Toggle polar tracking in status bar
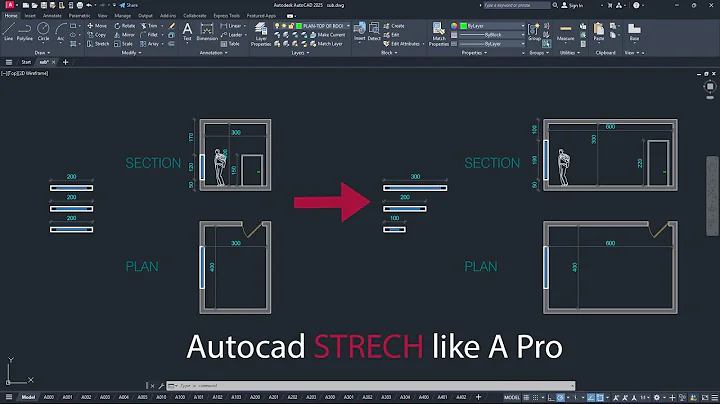 (x=561, y=397)
